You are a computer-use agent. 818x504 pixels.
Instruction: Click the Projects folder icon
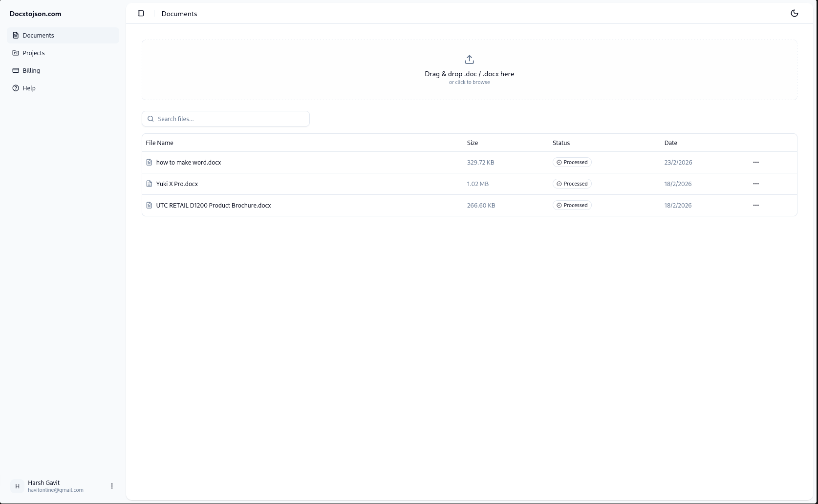[x=15, y=53]
